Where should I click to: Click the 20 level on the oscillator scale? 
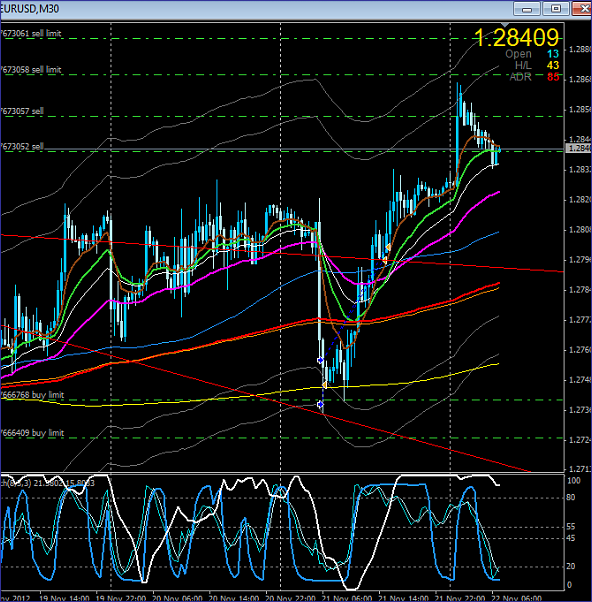(x=571, y=566)
